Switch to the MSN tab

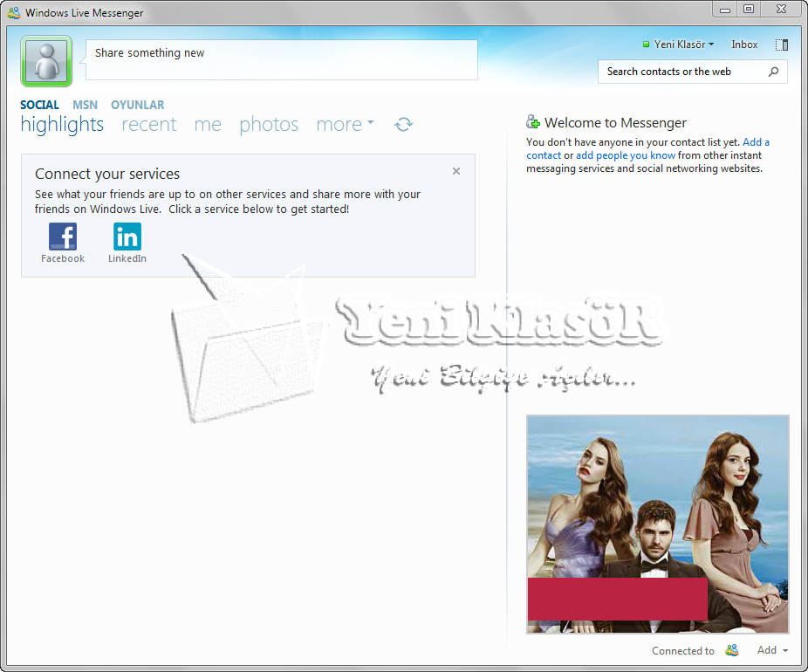[85, 105]
